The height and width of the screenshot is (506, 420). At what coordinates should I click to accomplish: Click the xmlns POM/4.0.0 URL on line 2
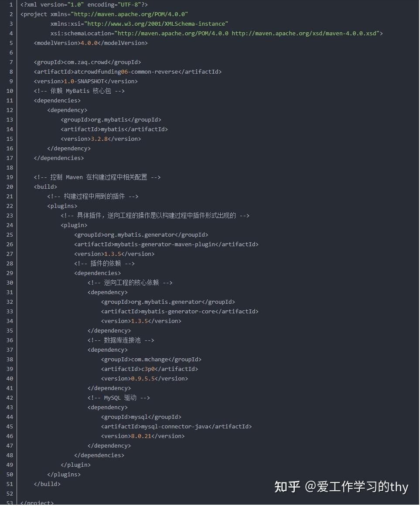click(131, 14)
